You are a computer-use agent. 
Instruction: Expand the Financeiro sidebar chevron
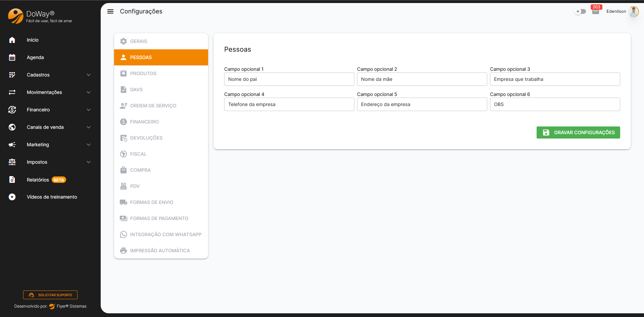point(89,110)
